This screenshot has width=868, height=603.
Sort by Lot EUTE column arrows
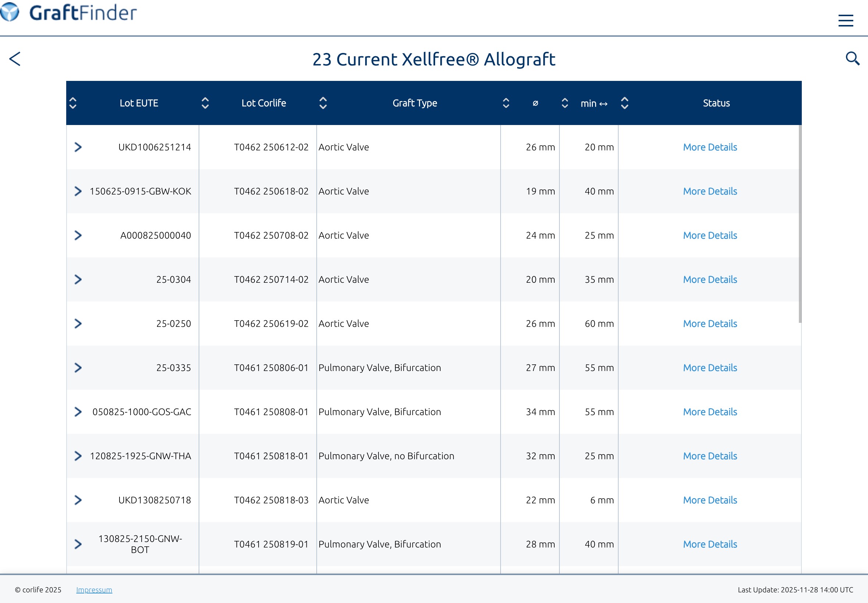(73, 103)
